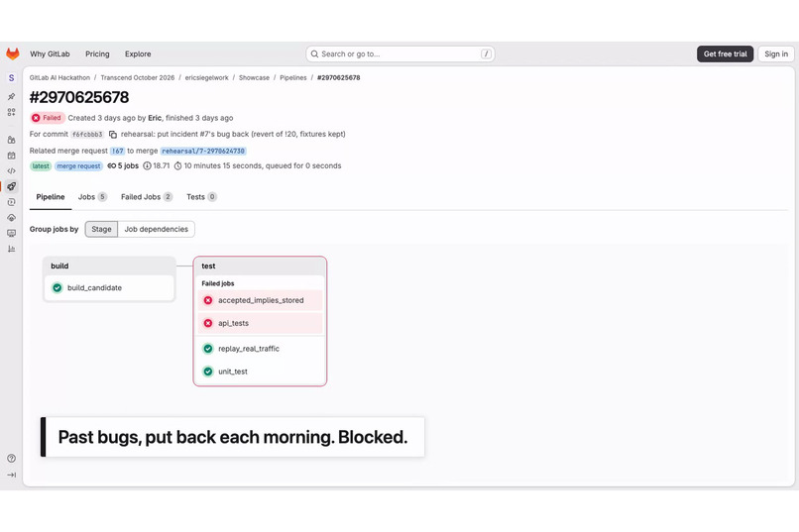This screenshot has width=799, height=532.
Task: Switch to the Failed Jobs tab
Action: coord(147,197)
